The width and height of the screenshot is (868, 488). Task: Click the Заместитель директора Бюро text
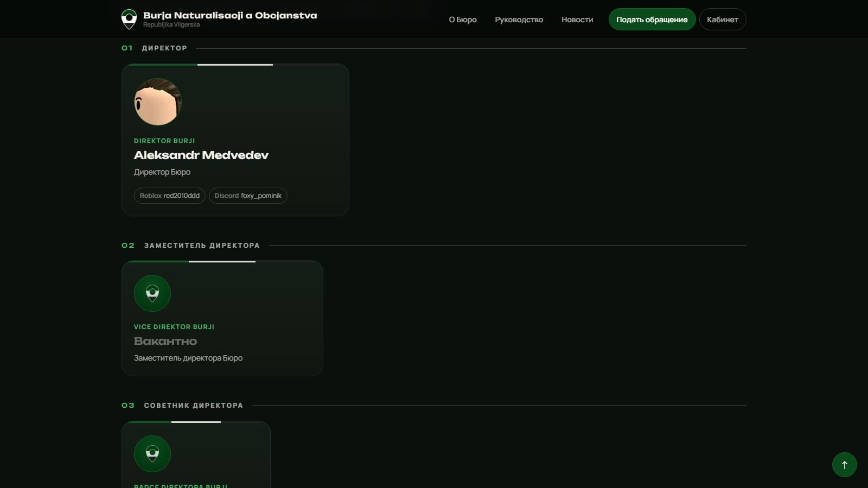click(x=188, y=358)
